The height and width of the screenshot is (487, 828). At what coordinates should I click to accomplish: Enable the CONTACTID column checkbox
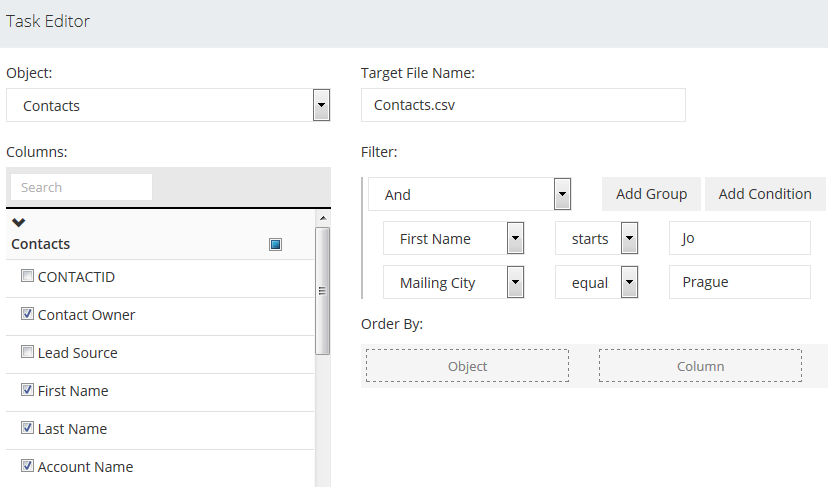27,277
